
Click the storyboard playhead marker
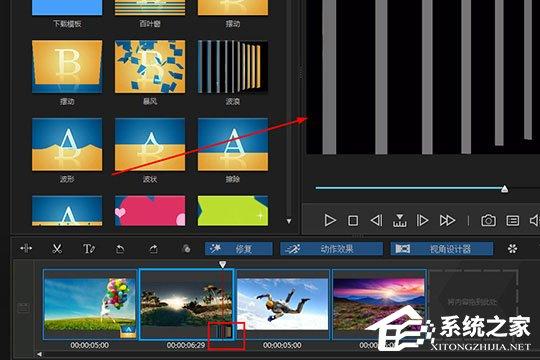222,264
